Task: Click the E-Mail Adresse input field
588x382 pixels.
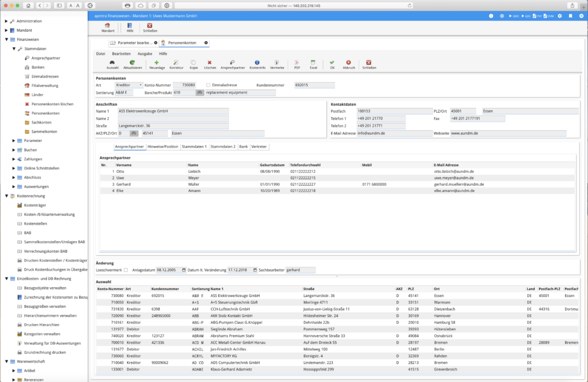Action: click(394, 133)
